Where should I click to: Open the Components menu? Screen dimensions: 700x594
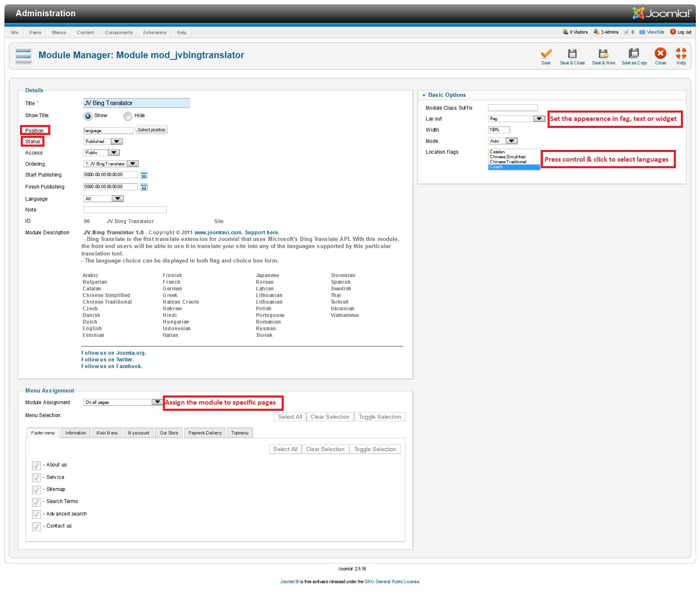[119, 32]
